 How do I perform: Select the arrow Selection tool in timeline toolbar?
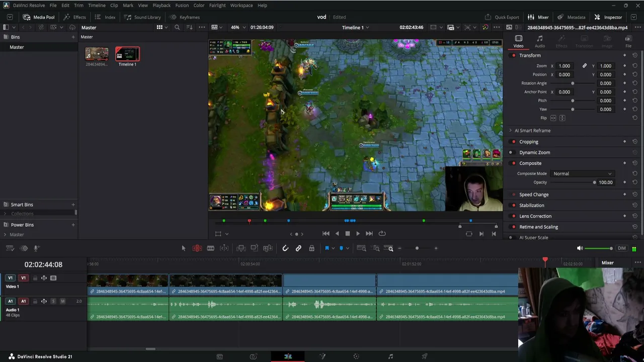[184, 248]
